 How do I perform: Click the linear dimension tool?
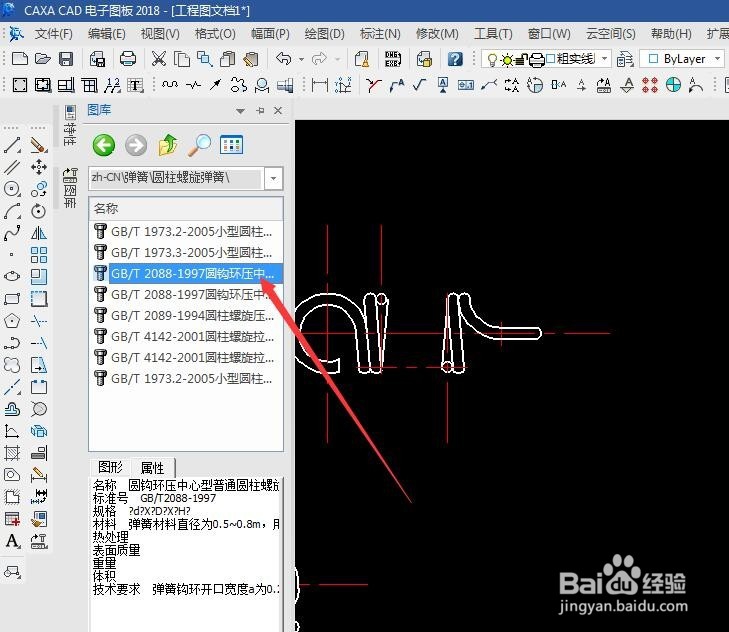click(320, 85)
